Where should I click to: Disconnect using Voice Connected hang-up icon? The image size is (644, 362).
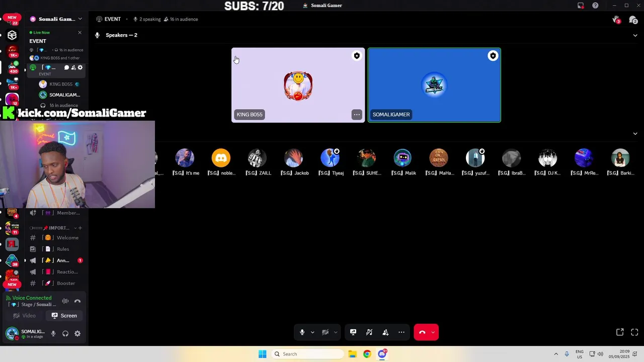pyautogui.click(x=77, y=301)
